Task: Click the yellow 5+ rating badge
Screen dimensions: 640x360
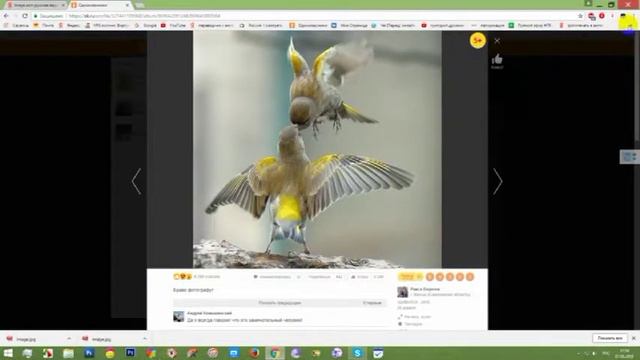Action: tap(478, 40)
